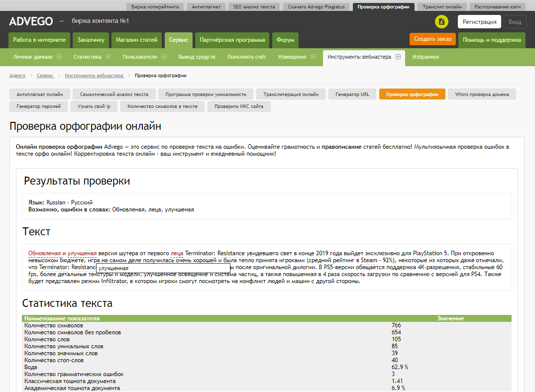The height and width of the screenshot is (392, 535).
Task: Select the suggestion улучшенная in the tooltip
Action: [x=113, y=268]
